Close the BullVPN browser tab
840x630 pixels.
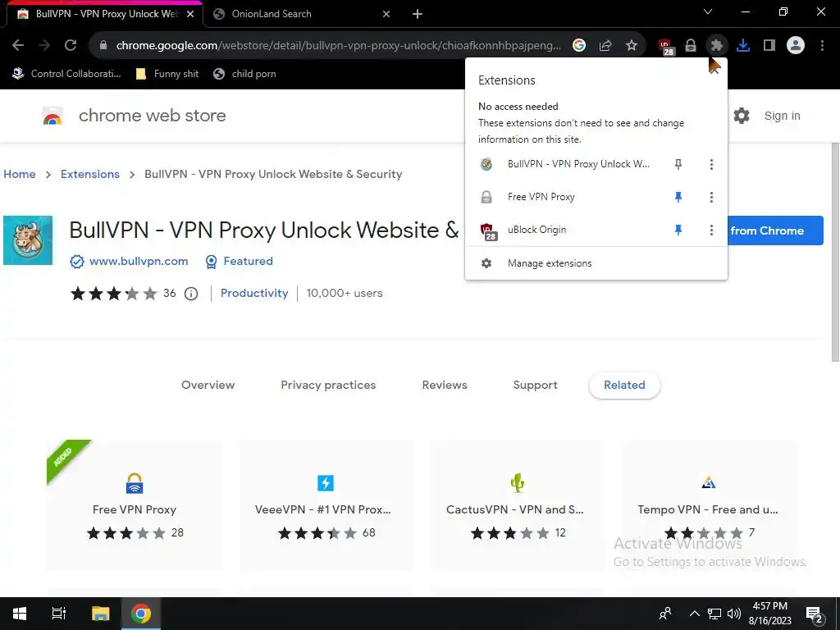tap(190, 14)
